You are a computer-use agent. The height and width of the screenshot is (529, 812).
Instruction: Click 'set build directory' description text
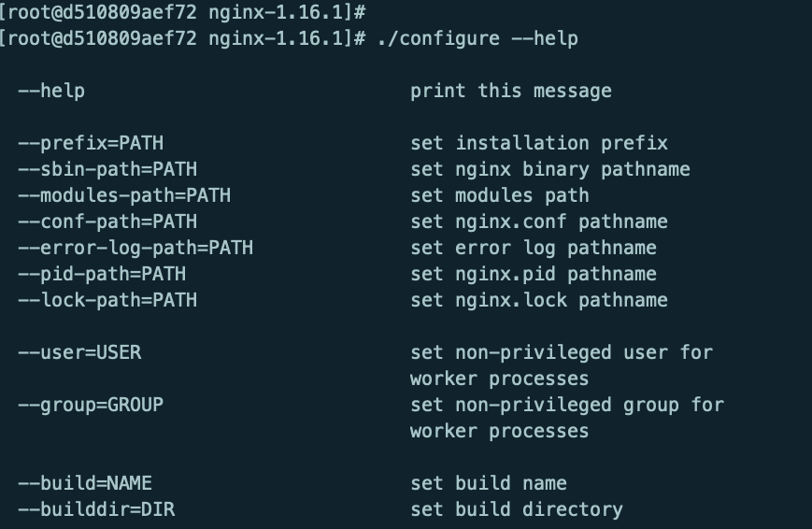pos(517,509)
